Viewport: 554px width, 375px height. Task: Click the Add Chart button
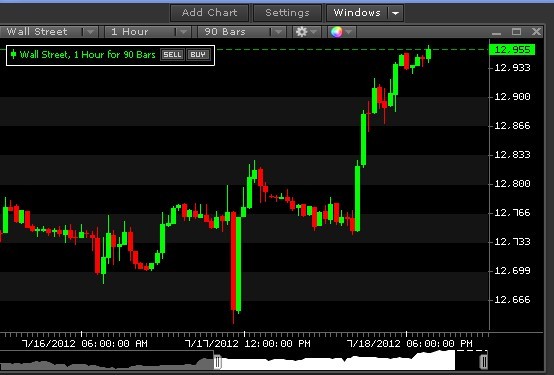tap(210, 13)
